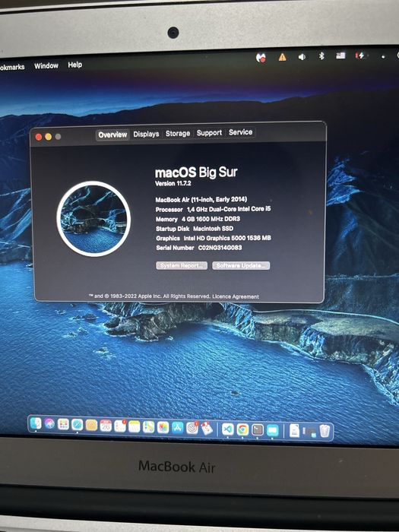399x532 pixels.
Task: Click Intel HD Graphics 5000 1536 MB
Action: pyautogui.click(x=227, y=238)
